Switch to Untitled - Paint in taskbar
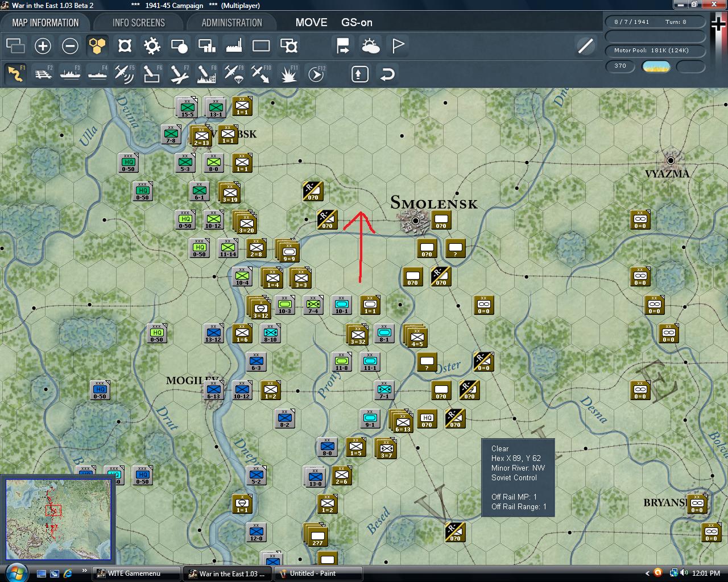Screen dimensions: 728x582 click(x=318, y=573)
